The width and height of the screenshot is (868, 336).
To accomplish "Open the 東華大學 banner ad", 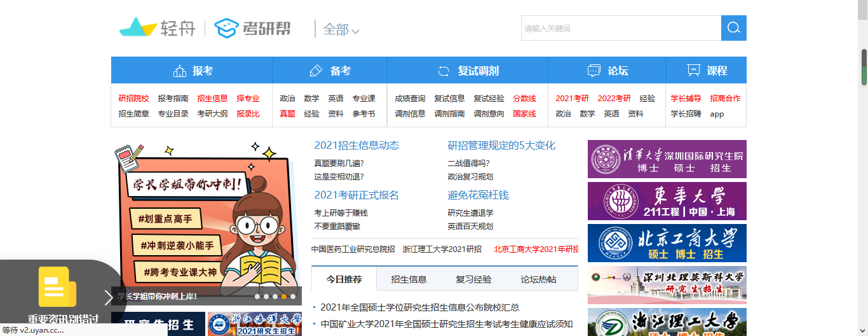I will pos(667,201).
